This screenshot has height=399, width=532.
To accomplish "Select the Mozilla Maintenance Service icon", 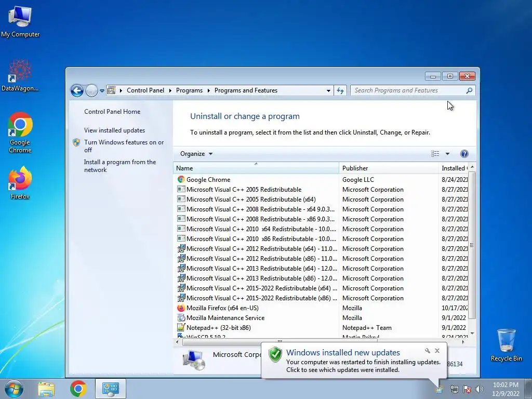I will tap(181, 318).
